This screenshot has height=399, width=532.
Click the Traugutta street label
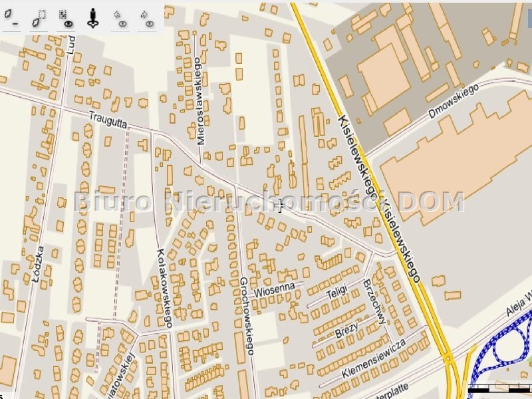pos(108,120)
